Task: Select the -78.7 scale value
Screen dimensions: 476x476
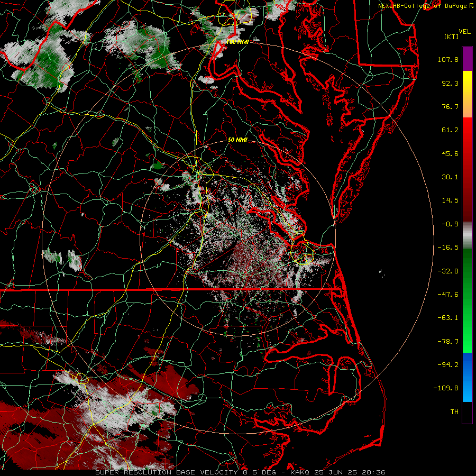Action: (x=448, y=342)
